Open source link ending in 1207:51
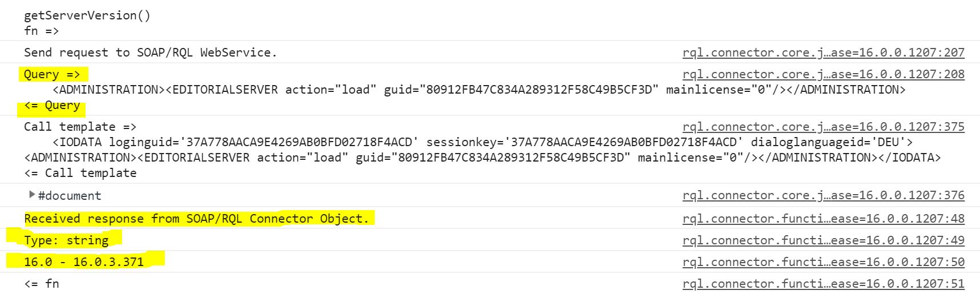Image resolution: width=980 pixels, height=302 pixels. (x=823, y=284)
